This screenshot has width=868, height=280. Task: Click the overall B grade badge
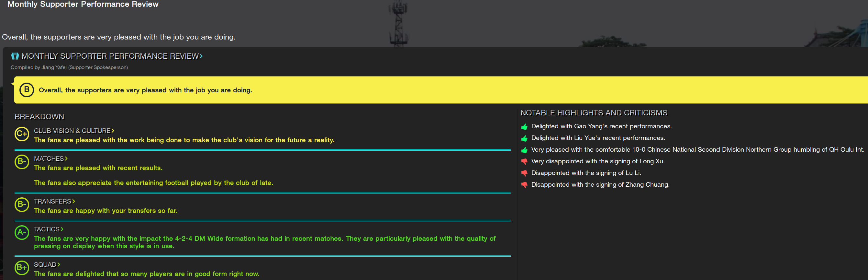coord(27,90)
